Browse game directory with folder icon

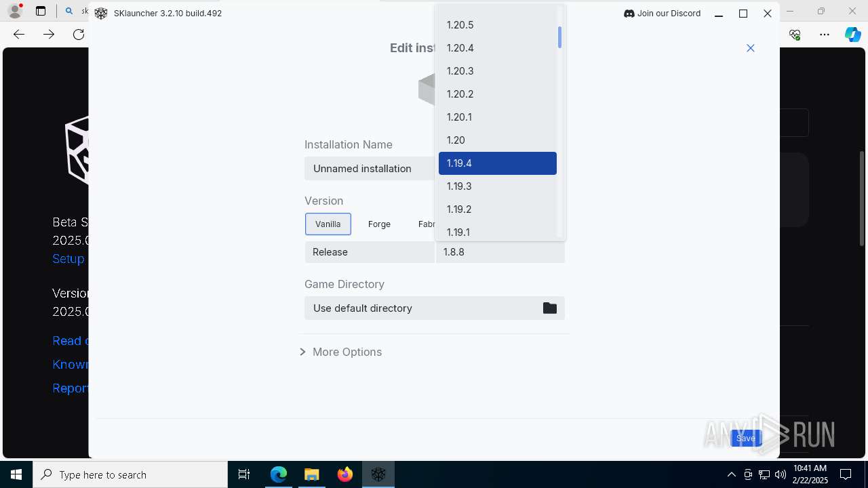[x=550, y=308]
